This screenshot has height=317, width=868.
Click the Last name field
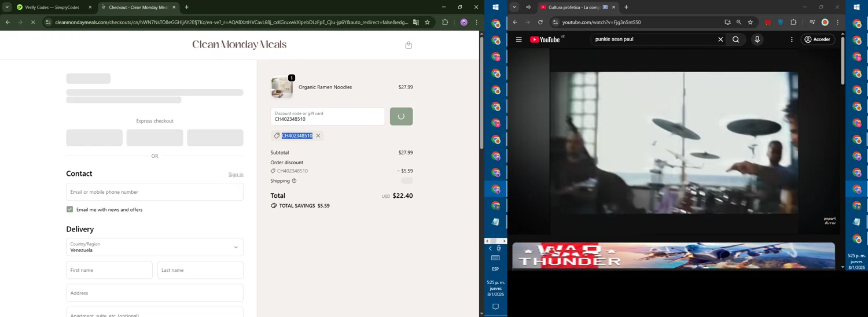tap(200, 270)
